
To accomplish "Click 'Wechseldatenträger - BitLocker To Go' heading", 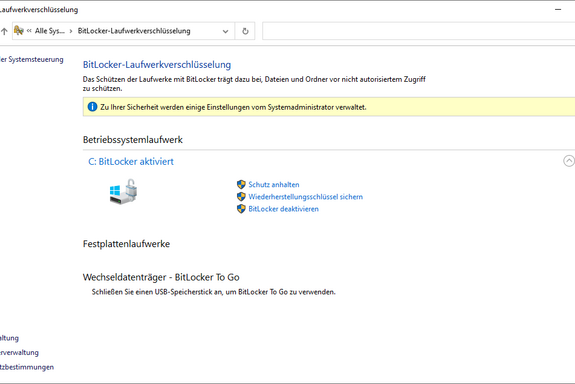I will [x=161, y=278].
